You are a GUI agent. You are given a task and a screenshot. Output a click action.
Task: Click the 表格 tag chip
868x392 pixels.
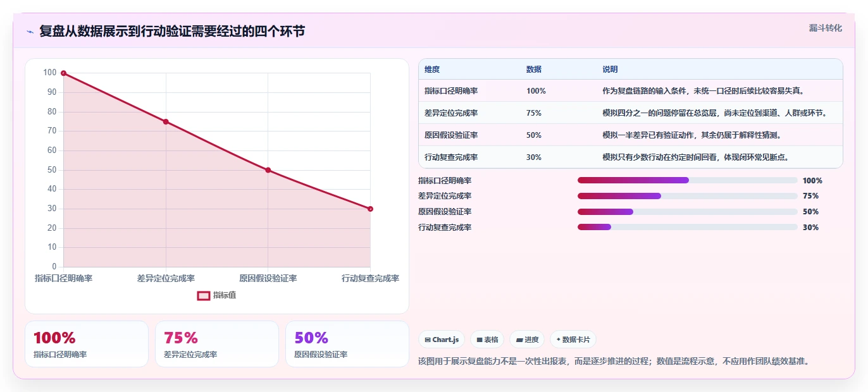tap(487, 340)
